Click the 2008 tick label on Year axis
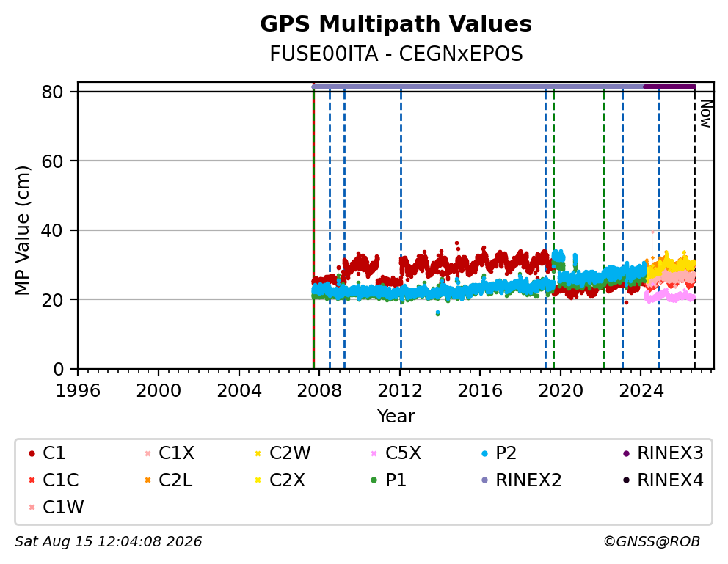This screenshot has width=728, height=564. (x=319, y=390)
